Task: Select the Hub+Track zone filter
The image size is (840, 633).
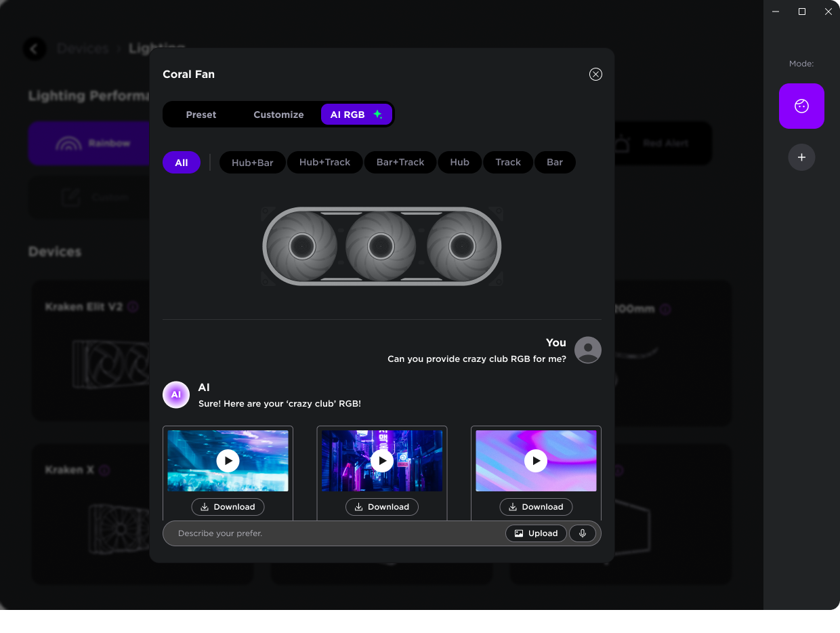Action: click(325, 163)
